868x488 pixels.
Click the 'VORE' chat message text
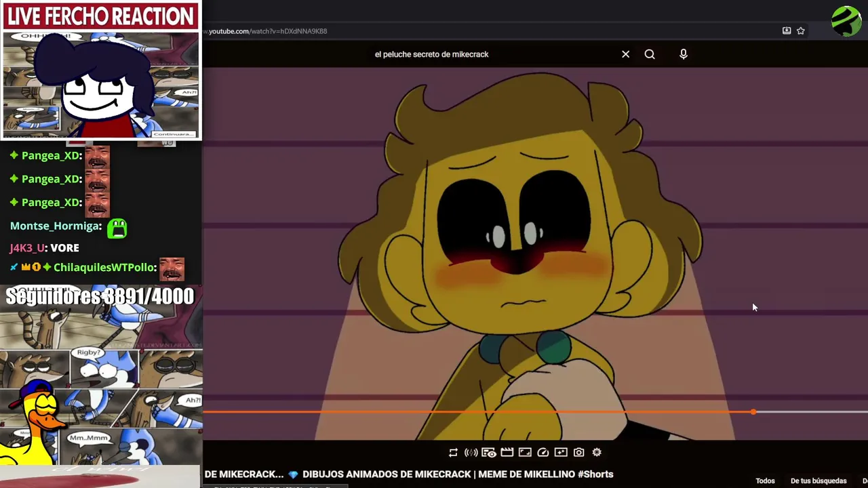[64, 248]
